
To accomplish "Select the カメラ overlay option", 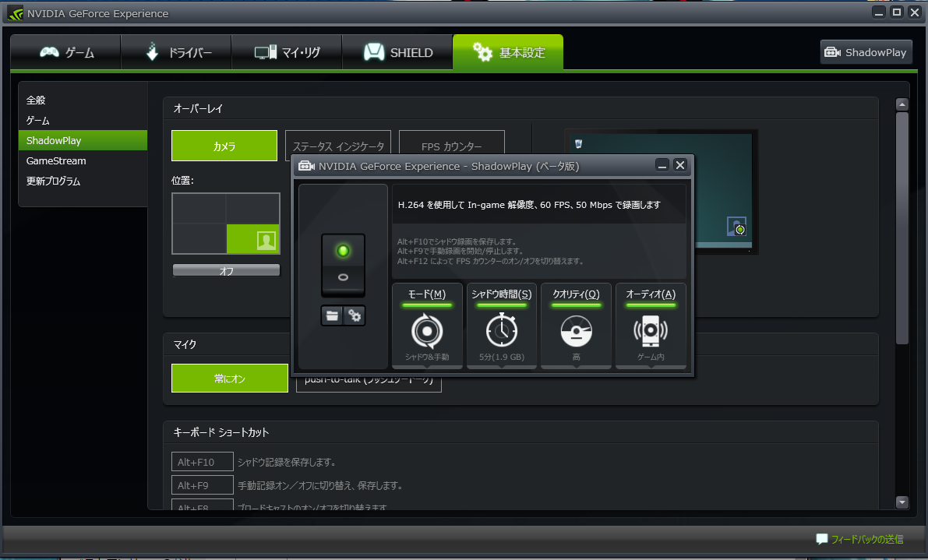I will point(224,146).
